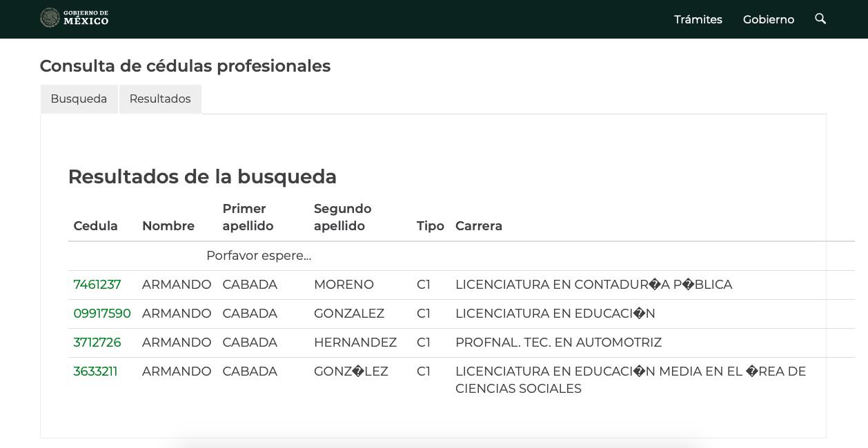868x448 pixels.
Task: Click the Carrera column header
Action: point(479,225)
